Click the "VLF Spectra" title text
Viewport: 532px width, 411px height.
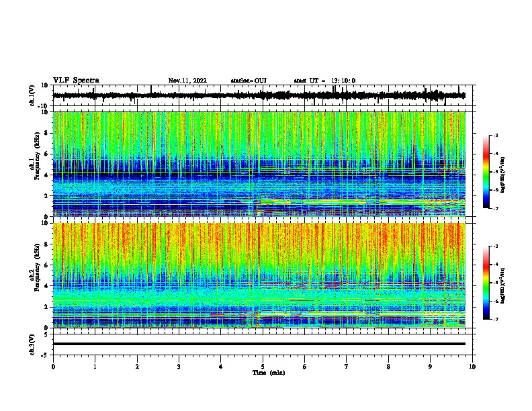click(76, 81)
